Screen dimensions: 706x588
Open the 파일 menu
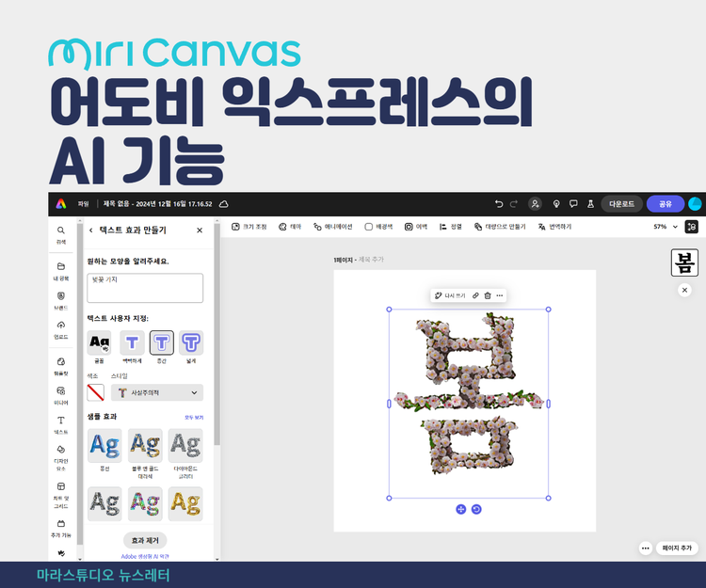pos(83,204)
